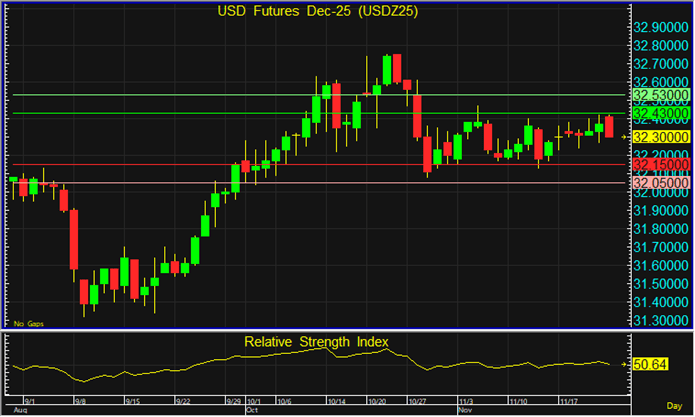
Task: Click the 9/8 date on the time axis
Action: (80, 399)
